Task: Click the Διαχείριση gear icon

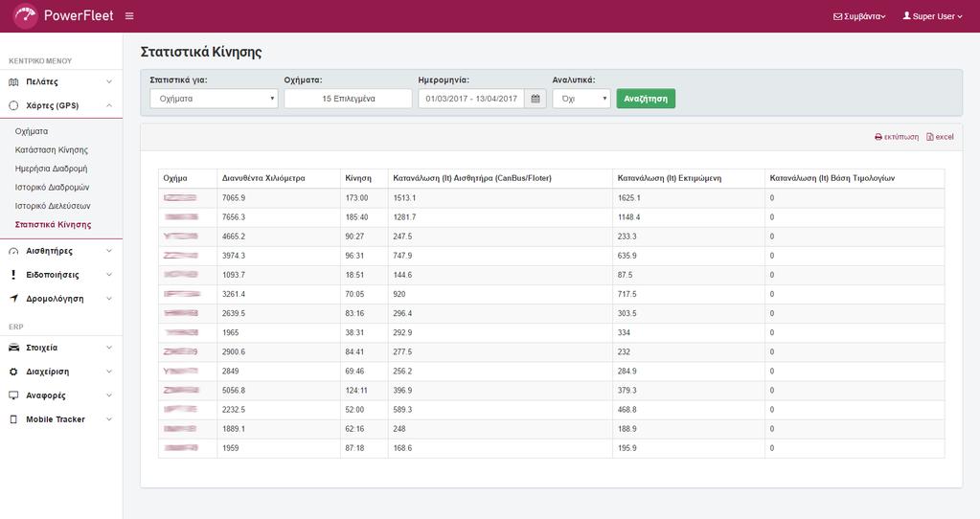Action: (x=13, y=372)
